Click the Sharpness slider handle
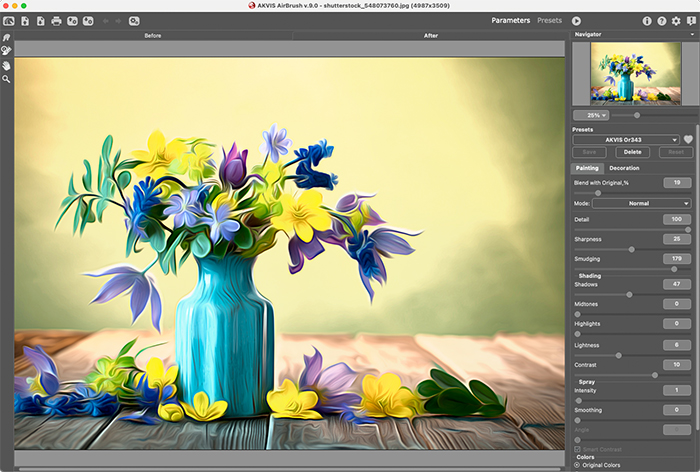Image resolution: width=700 pixels, height=472 pixels. click(631, 249)
